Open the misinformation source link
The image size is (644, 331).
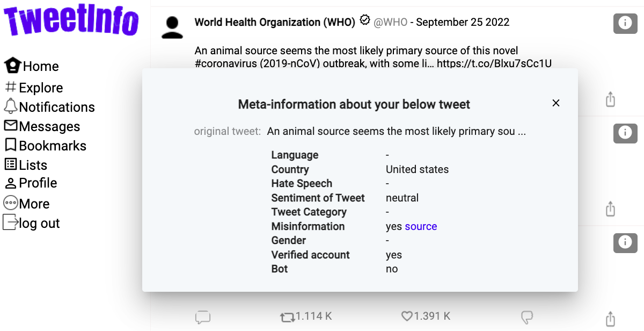pyautogui.click(x=421, y=226)
